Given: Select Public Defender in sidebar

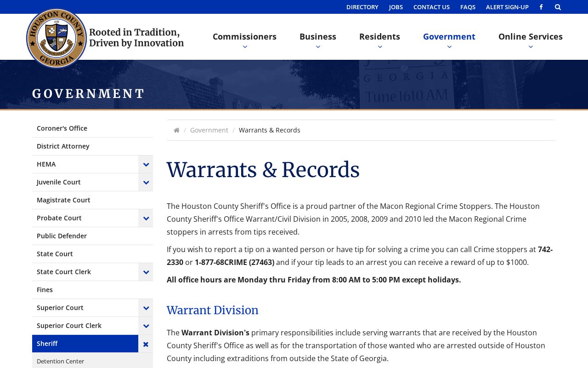Looking at the screenshot, I should click(x=92, y=236).
